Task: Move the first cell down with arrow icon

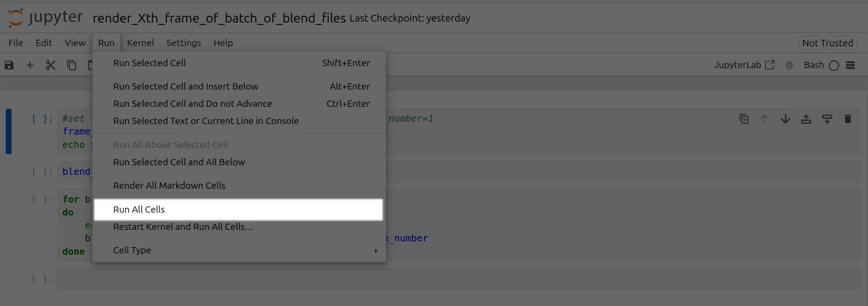Action: tap(786, 119)
